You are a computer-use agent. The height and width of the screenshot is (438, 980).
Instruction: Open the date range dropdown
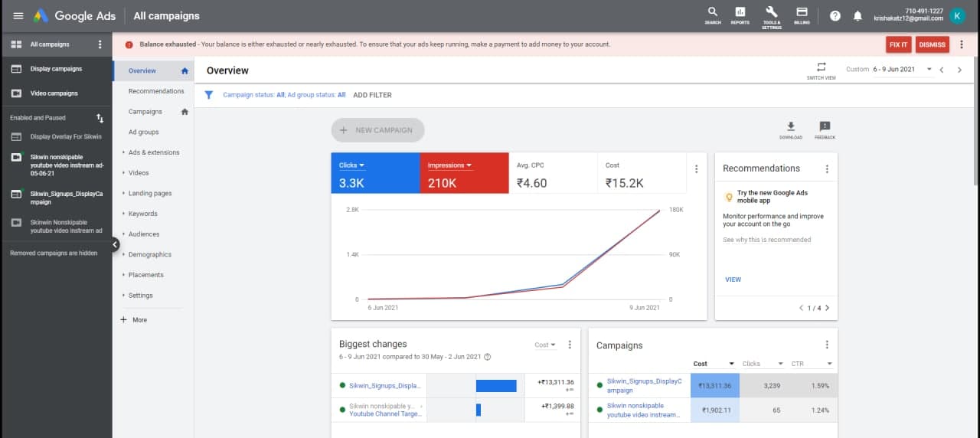coord(903,69)
